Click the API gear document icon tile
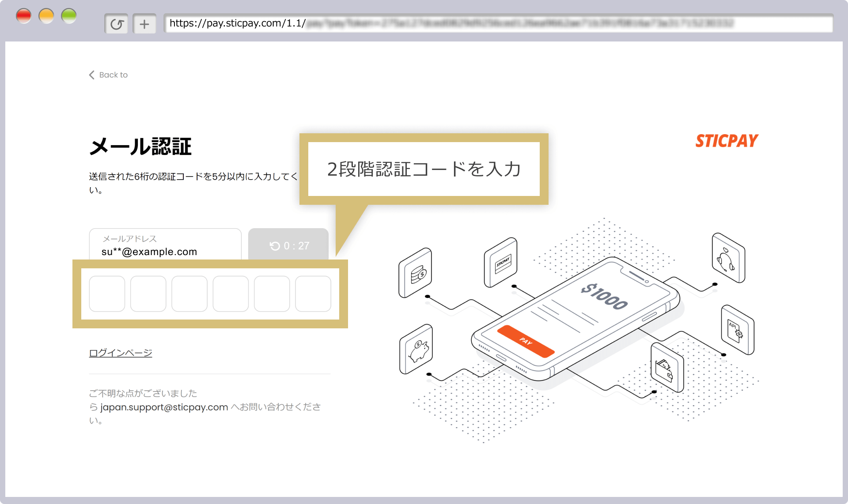Image resolution: width=848 pixels, height=504 pixels. click(738, 330)
